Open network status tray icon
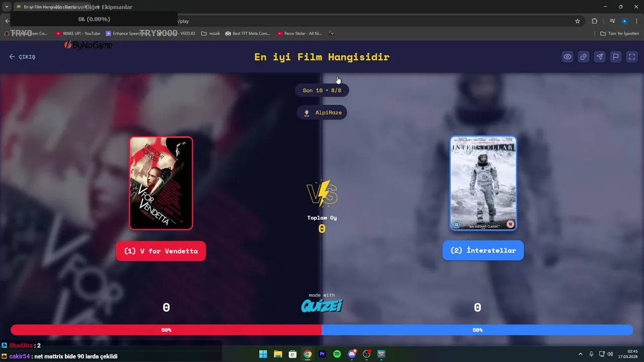Image resolution: width=644 pixels, height=362 pixels. tap(602, 354)
